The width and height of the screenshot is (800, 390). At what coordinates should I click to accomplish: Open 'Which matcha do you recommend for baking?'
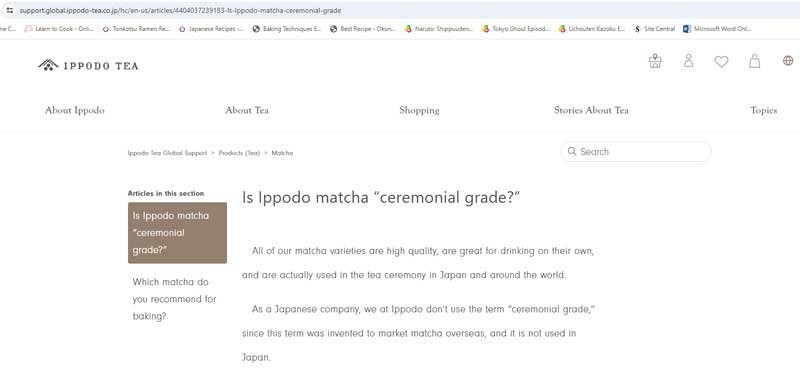tap(175, 299)
